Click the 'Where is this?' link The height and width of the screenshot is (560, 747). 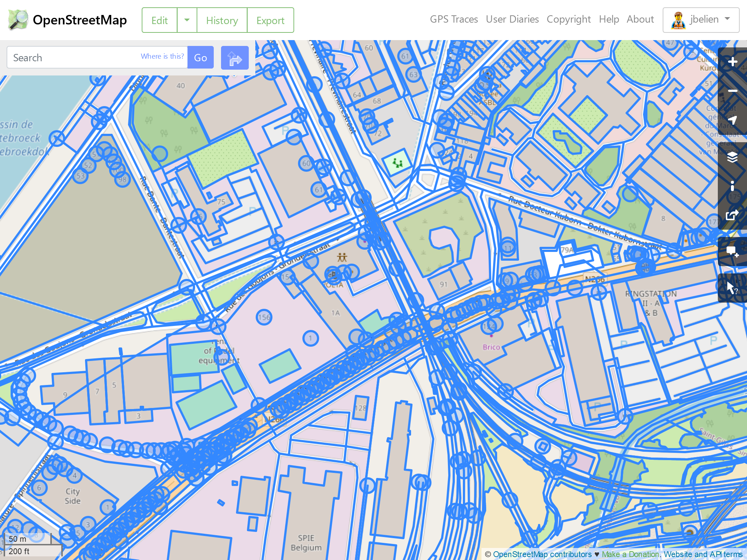point(162,56)
